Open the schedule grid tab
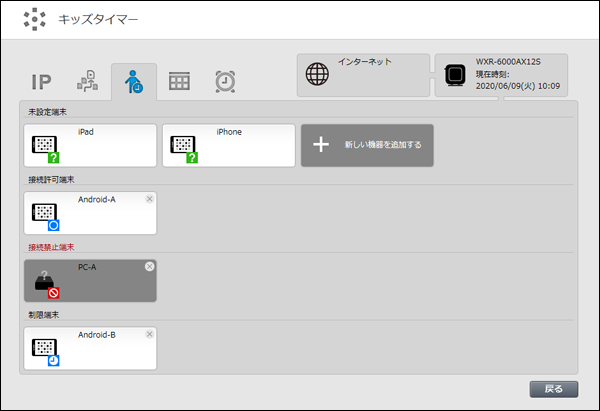The width and height of the screenshot is (600, 411). tap(179, 81)
